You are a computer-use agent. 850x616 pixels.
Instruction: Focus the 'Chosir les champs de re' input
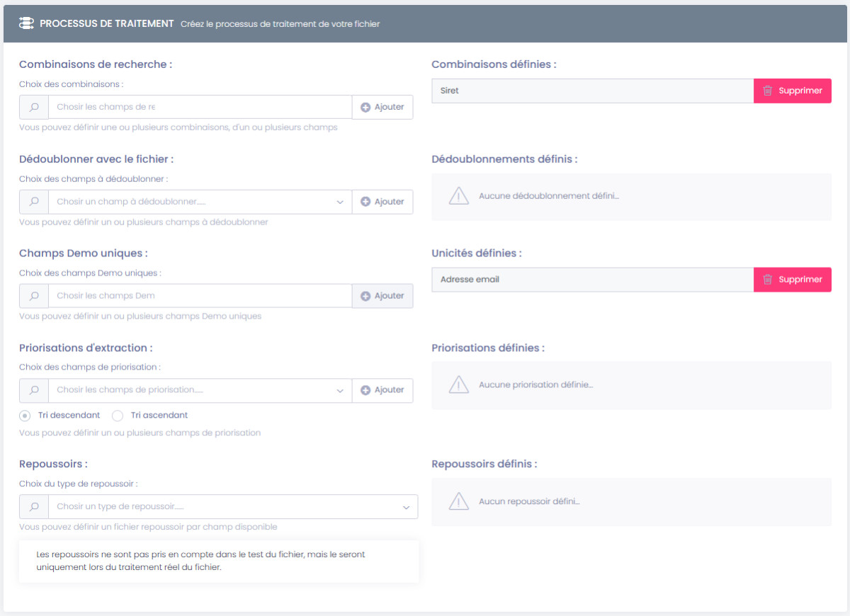point(200,107)
